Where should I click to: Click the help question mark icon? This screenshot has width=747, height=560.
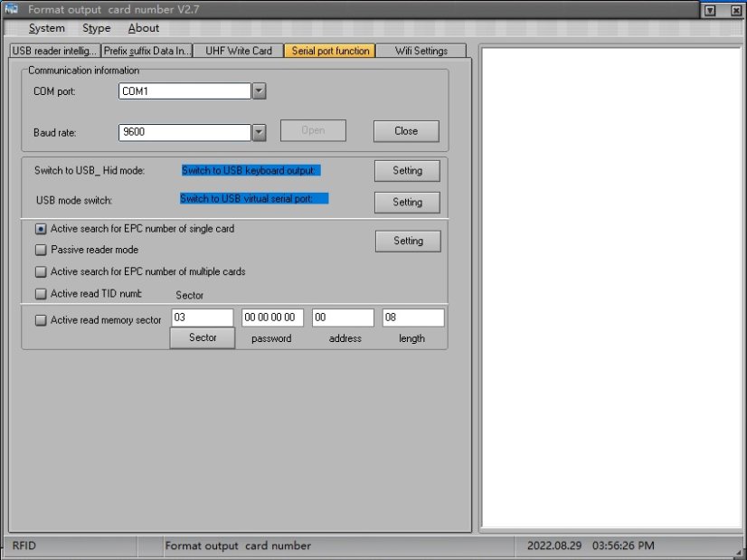coord(708,9)
